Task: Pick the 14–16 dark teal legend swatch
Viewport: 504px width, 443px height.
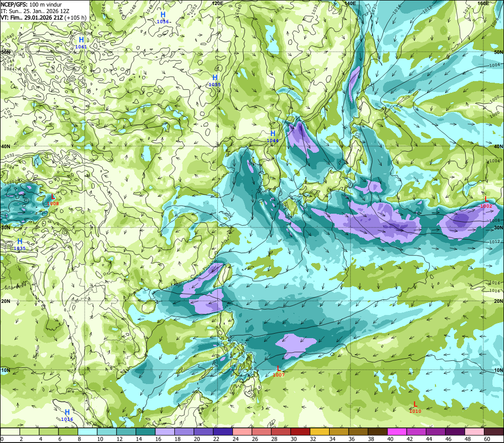Action: [146, 431]
